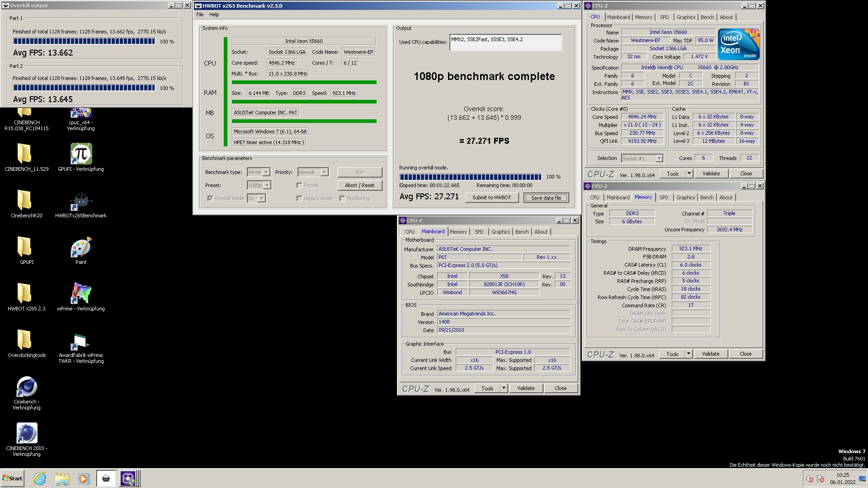Open the File menu in HWBOT x265
Image resolution: width=868 pixels, height=488 pixels.
click(200, 14)
